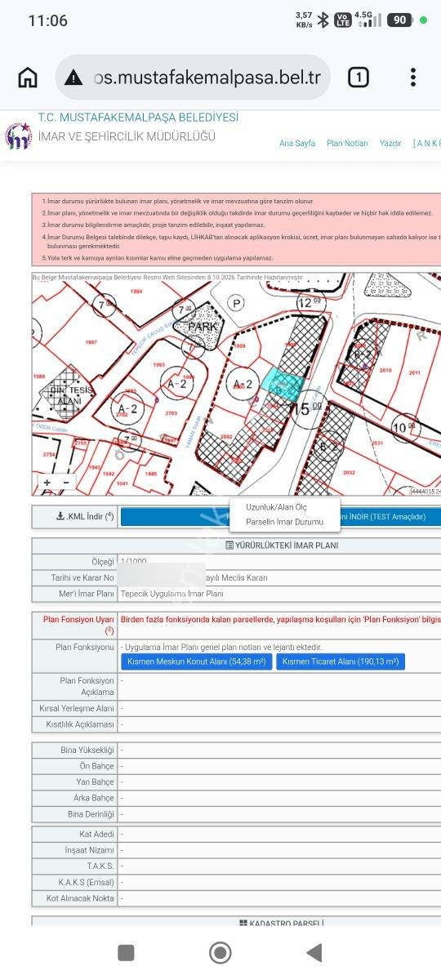441x980 pixels.
Task: Click the T.A.K.S. row label
Action: [100, 866]
